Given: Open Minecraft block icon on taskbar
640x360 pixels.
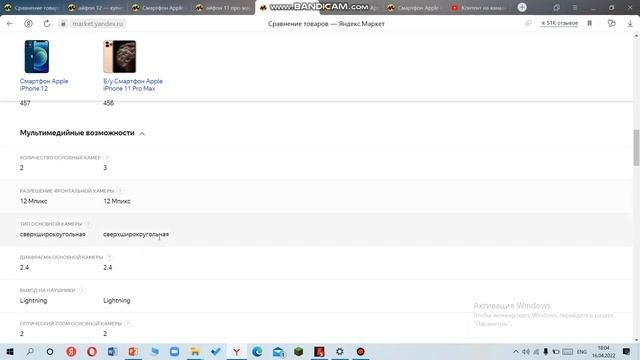Looking at the screenshot, I should tap(299, 351).
